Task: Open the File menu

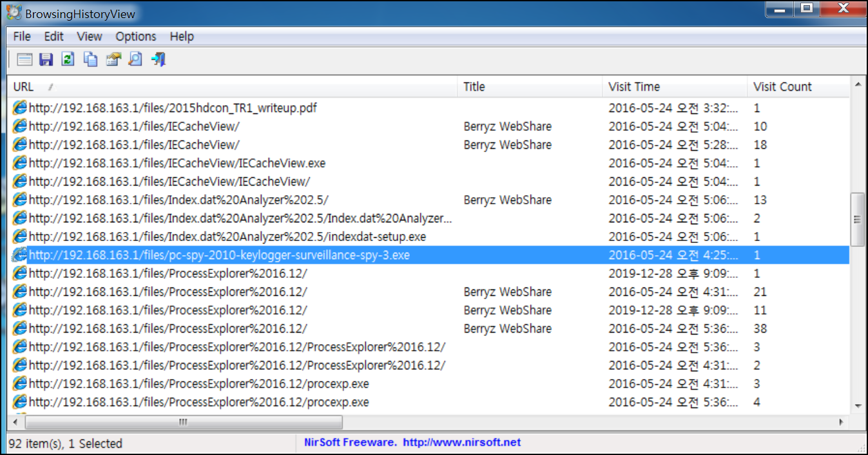Action: [x=22, y=36]
